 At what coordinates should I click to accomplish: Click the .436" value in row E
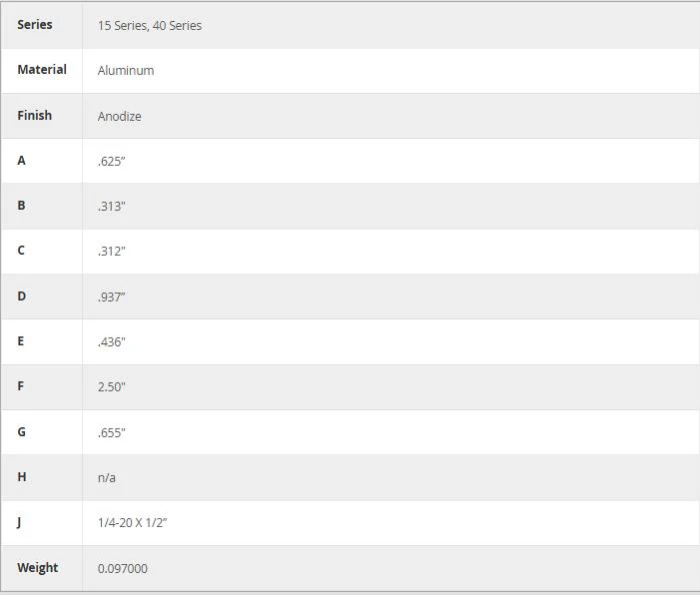tap(112, 342)
